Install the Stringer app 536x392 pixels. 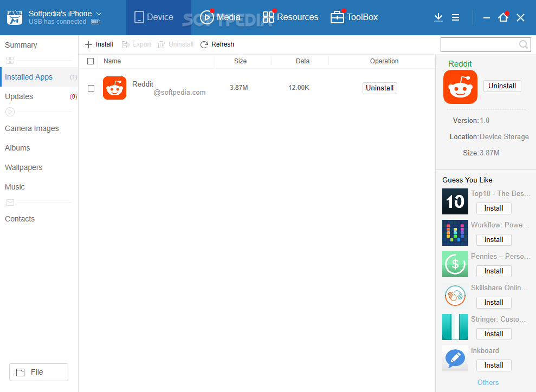click(494, 334)
